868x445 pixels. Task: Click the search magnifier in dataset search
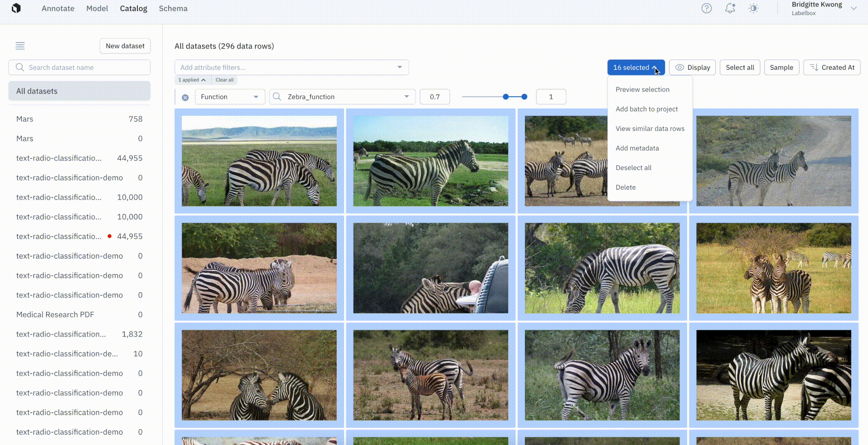point(19,67)
